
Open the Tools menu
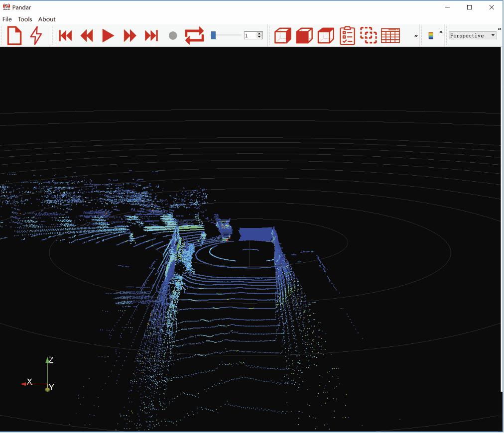point(25,19)
